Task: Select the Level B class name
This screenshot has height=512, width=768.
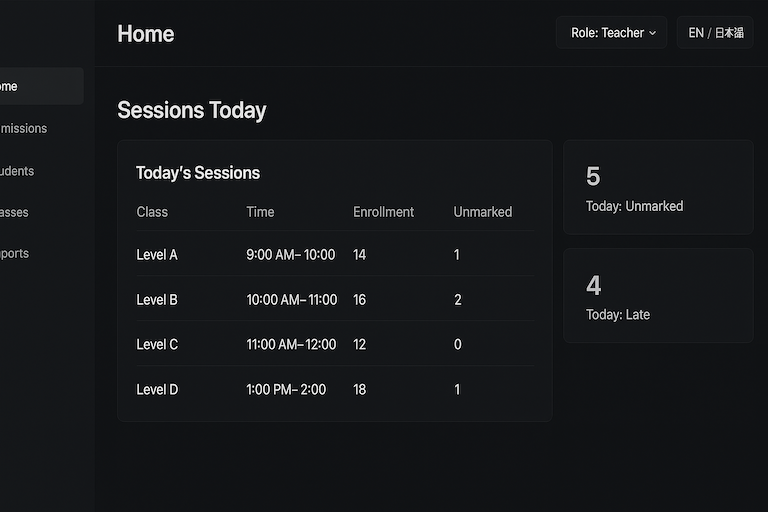Action: [x=157, y=300]
